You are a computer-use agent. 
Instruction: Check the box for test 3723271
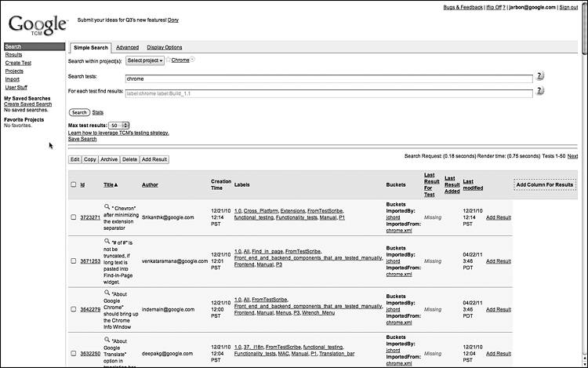coord(74,217)
